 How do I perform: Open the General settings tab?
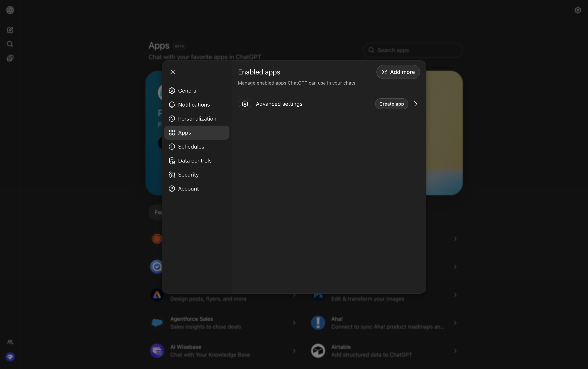[x=188, y=91]
